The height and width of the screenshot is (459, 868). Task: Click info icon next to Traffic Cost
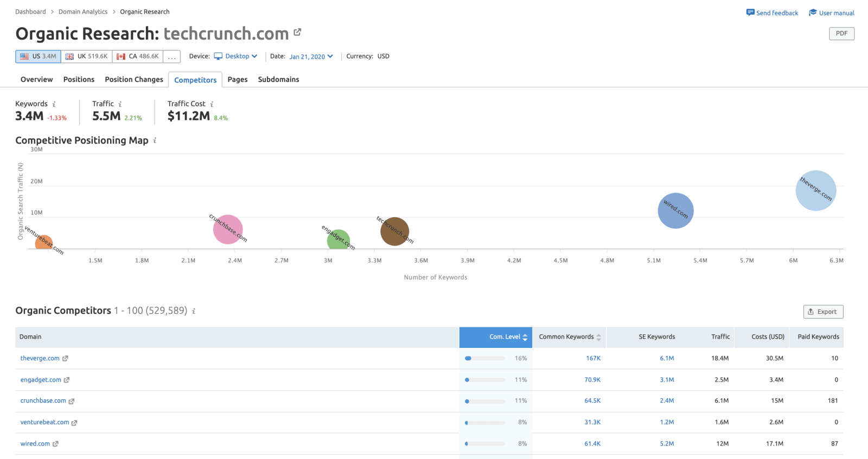pos(212,104)
